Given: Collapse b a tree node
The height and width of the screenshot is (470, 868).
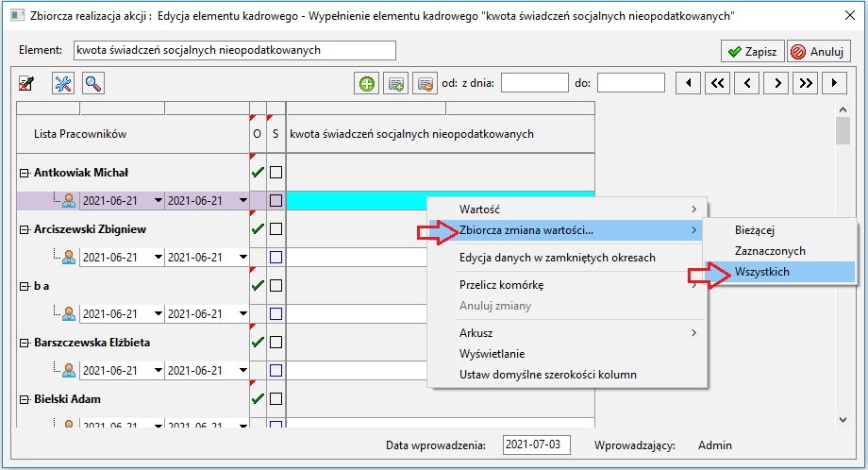Looking at the screenshot, I should point(25,286).
